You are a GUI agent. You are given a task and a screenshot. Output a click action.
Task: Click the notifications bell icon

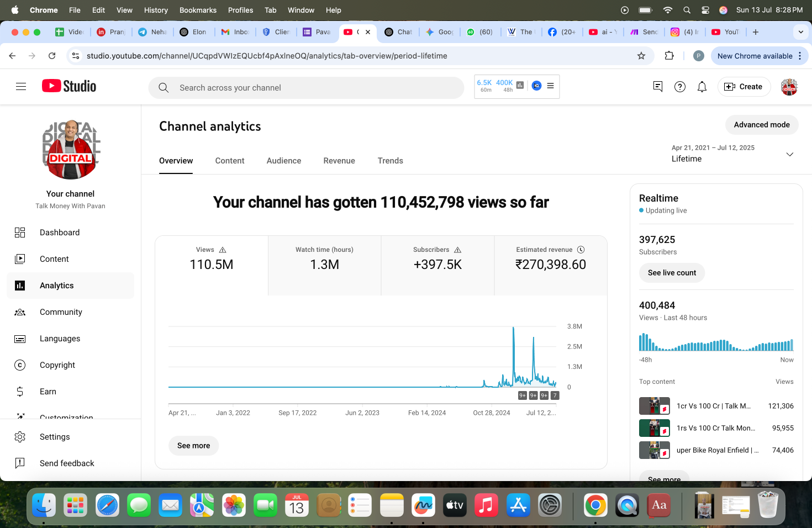(x=702, y=87)
